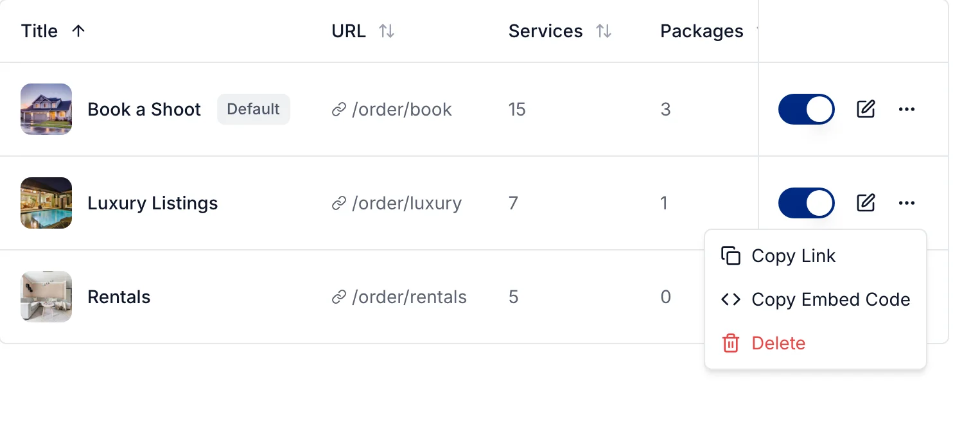The width and height of the screenshot is (980, 447).
Task: Click the Title column header text
Action: point(39,31)
